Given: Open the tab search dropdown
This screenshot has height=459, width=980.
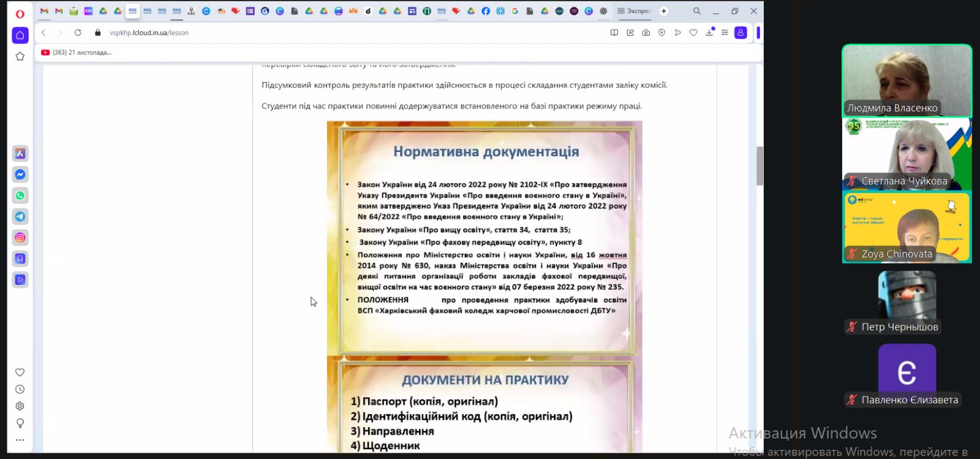Looking at the screenshot, I should point(697,11).
